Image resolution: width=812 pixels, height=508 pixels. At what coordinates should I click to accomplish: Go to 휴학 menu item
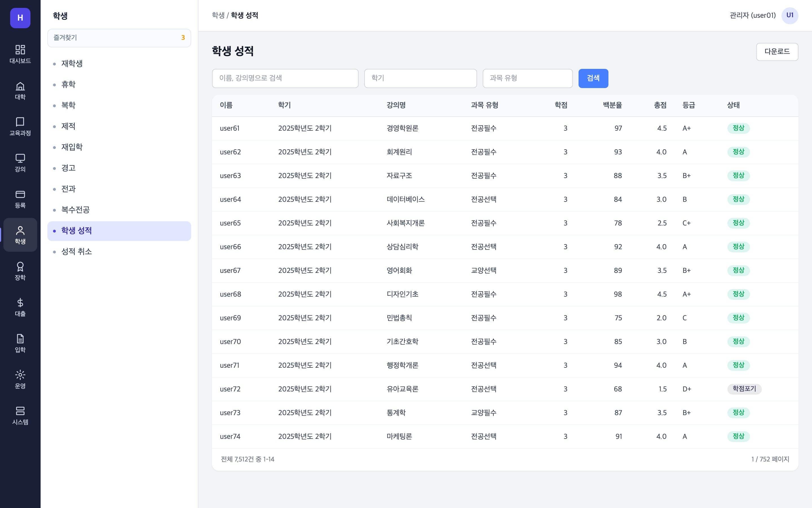119,84
